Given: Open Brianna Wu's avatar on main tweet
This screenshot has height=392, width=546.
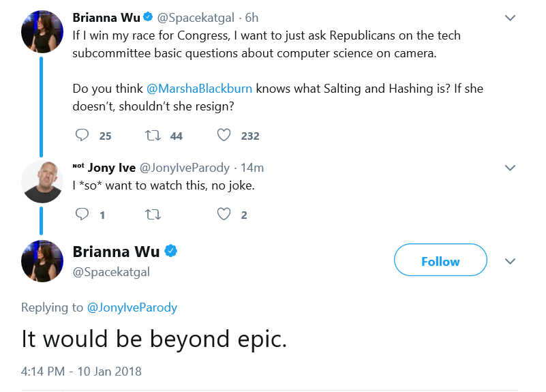Looking at the screenshot, I should point(42,261).
